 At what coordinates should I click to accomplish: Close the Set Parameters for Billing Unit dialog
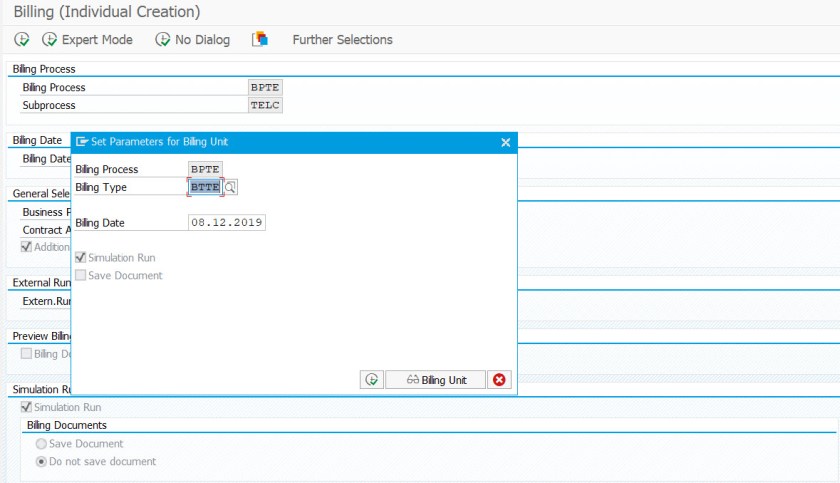505,142
